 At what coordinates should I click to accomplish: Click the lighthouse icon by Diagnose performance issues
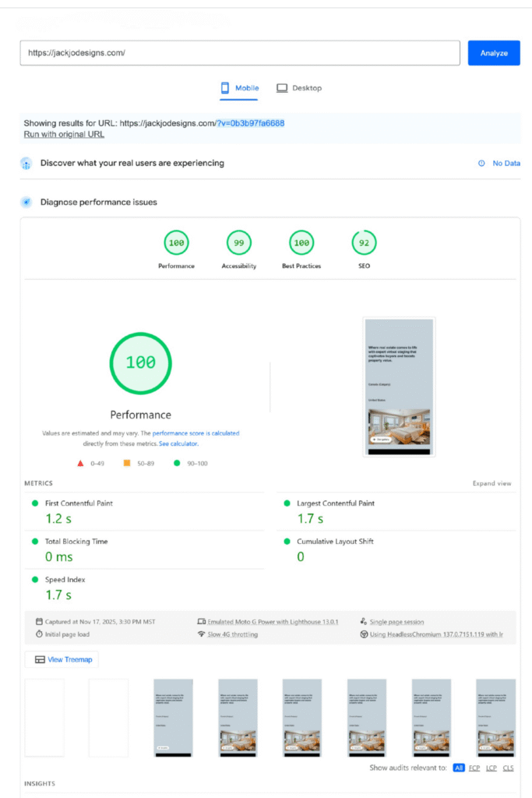25,201
